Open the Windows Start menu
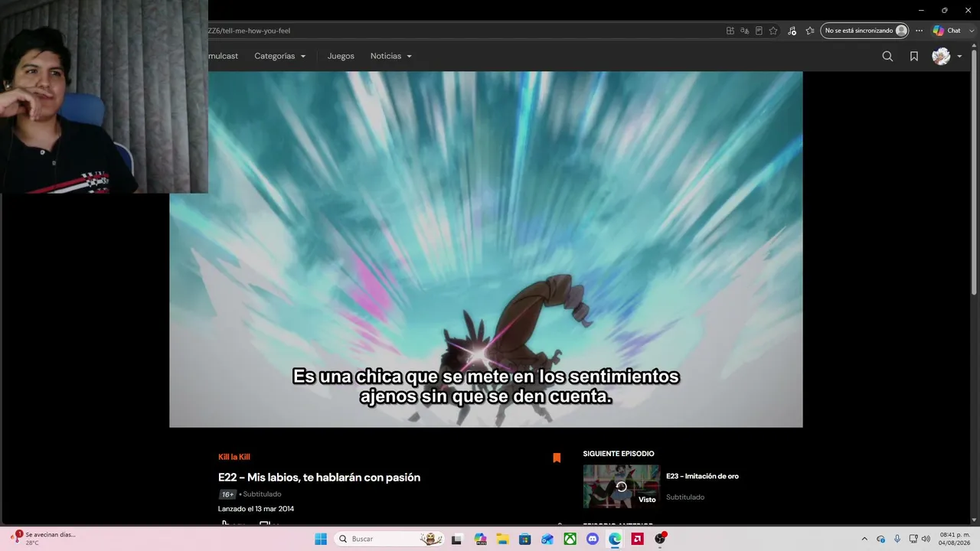980x551 pixels. (321, 539)
